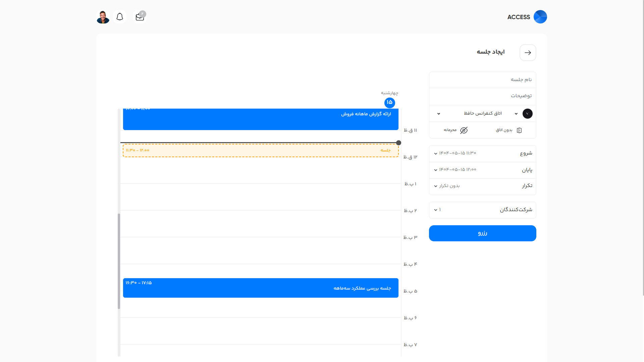Click the back arrow beside ایجاد جلسه
Viewport: 644px width, 362px height.
528,53
